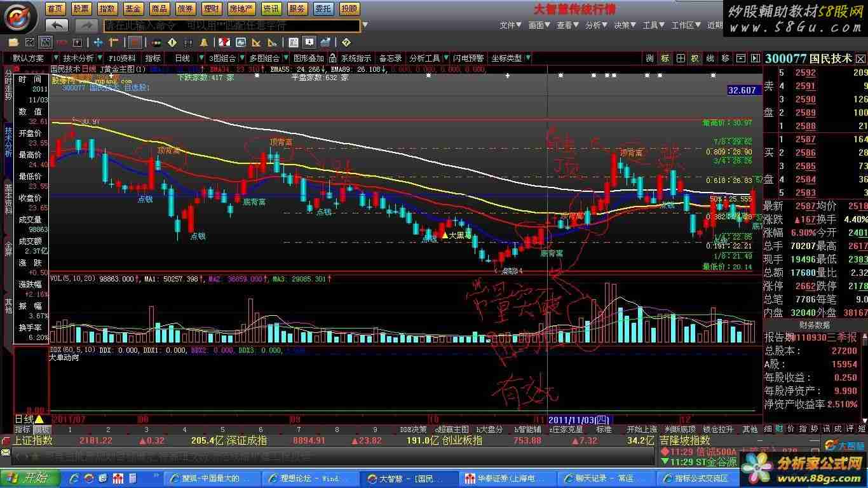Toggle the 评 comment tab in right panel
The image size is (868, 488).
pyautogui.click(x=850, y=430)
